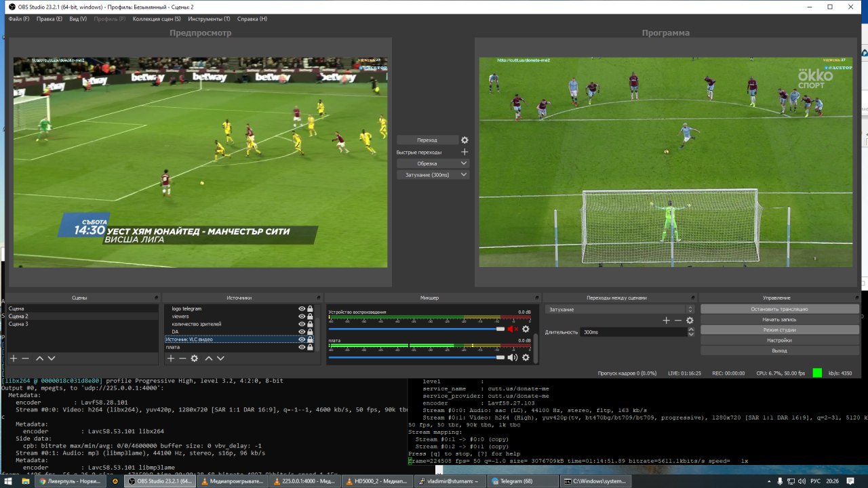Viewport: 868px width, 488px height.
Task: Move source down in Источники panel
Action: (221, 359)
